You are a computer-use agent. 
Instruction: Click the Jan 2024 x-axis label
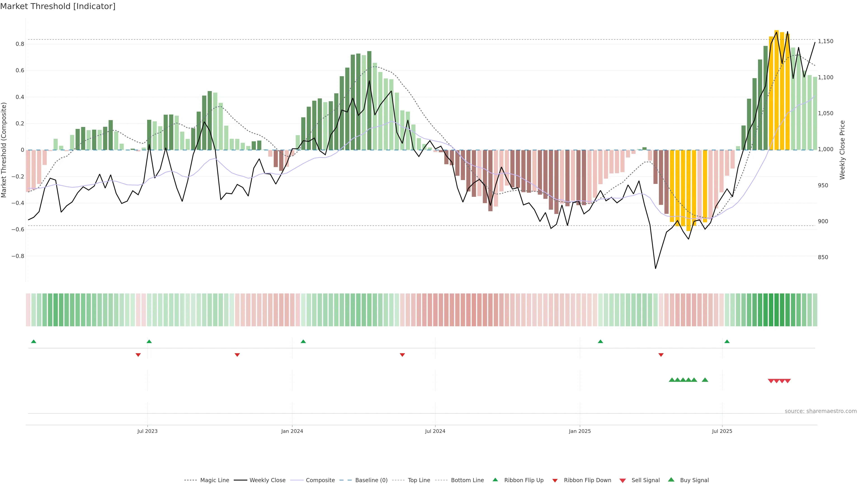tap(292, 431)
